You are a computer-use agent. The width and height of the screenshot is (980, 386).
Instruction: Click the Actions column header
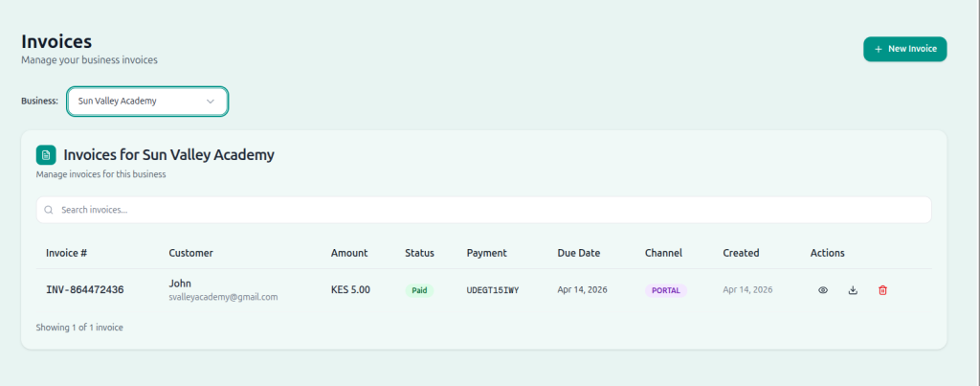click(x=828, y=254)
